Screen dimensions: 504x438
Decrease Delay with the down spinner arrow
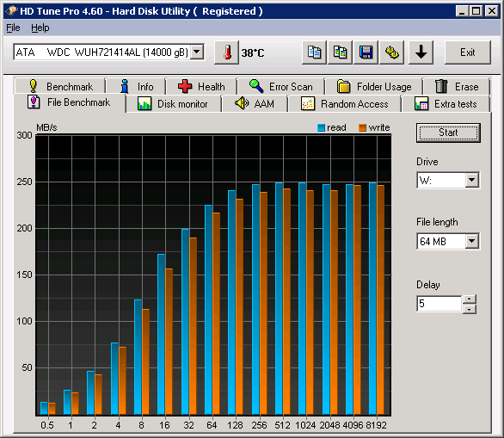click(x=470, y=309)
